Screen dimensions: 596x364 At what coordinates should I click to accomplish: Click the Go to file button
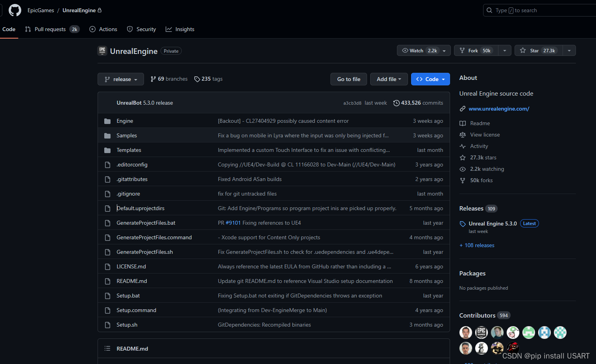pyautogui.click(x=349, y=79)
